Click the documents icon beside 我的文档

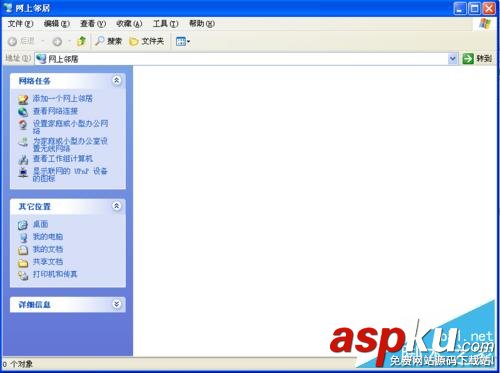[x=23, y=250]
